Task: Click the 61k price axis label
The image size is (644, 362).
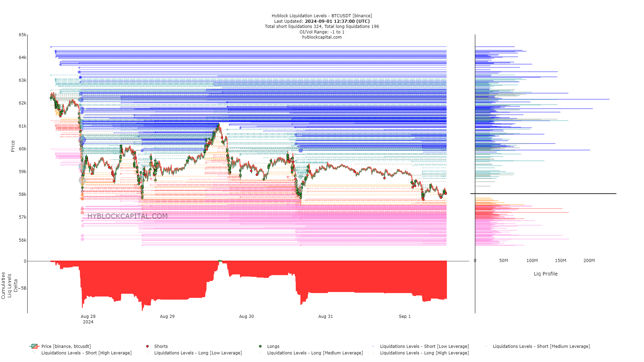Action: point(22,126)
